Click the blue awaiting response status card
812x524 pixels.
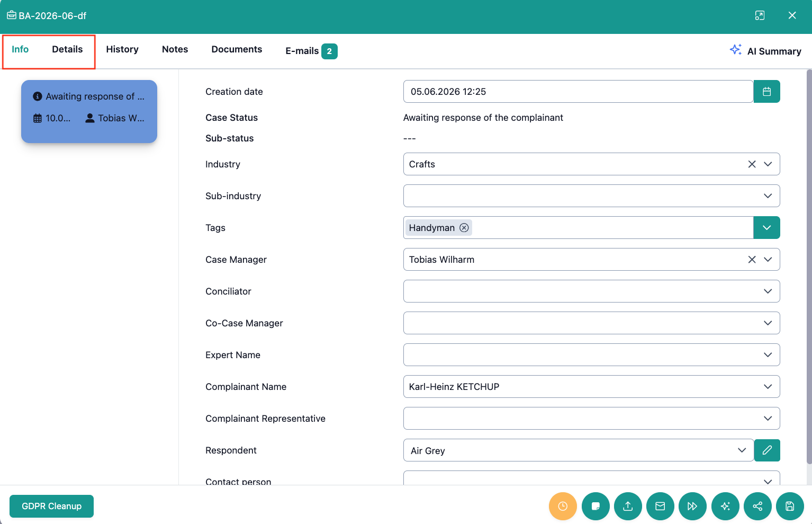point(89,111)
